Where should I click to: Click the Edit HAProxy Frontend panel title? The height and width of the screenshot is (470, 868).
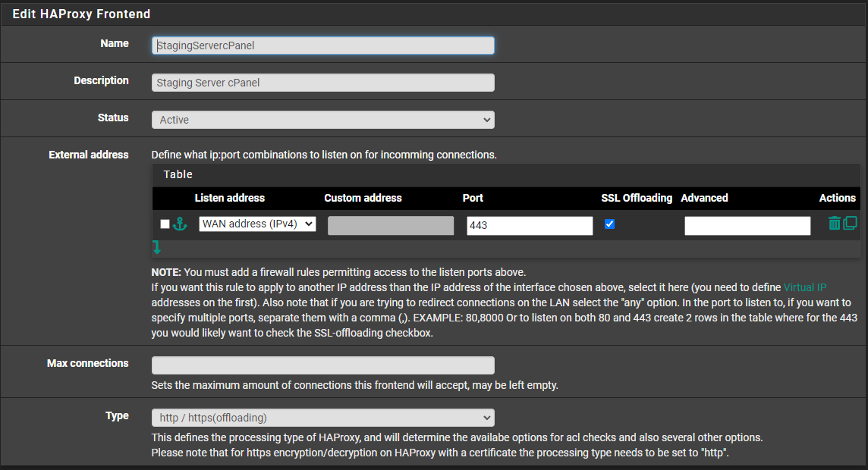81,14
